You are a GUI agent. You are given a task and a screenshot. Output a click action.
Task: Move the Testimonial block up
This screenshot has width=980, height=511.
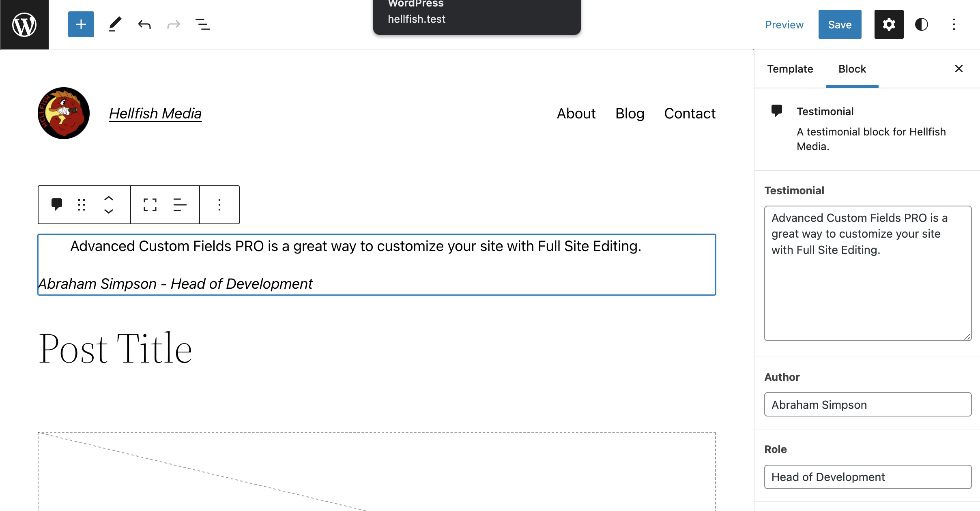pos(109,198)
